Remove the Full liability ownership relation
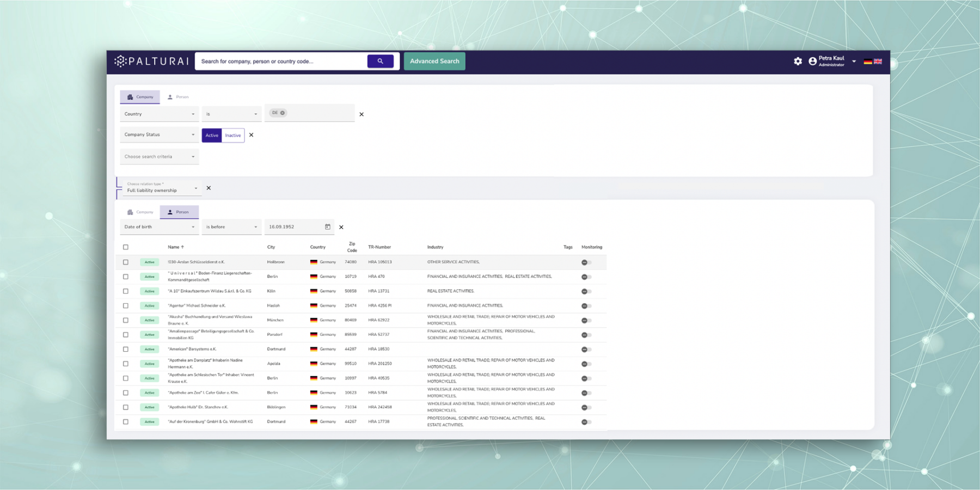Screen dimensions: 980x490 209,188
